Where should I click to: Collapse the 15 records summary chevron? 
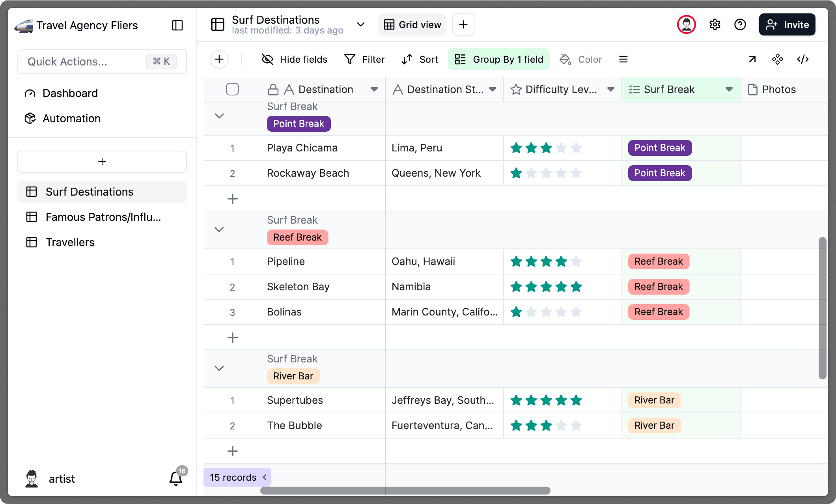[265, 477]
